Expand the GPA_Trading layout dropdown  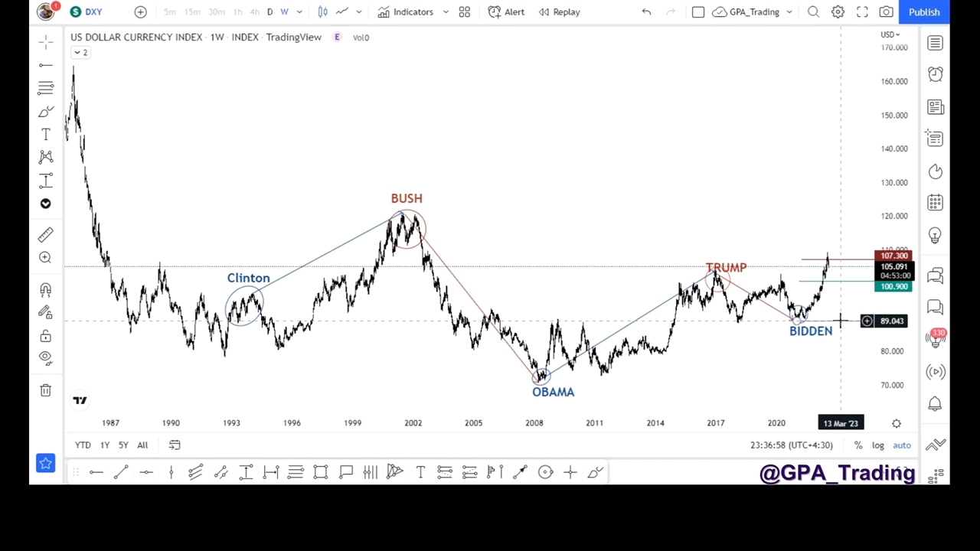(x=789, y=12)
